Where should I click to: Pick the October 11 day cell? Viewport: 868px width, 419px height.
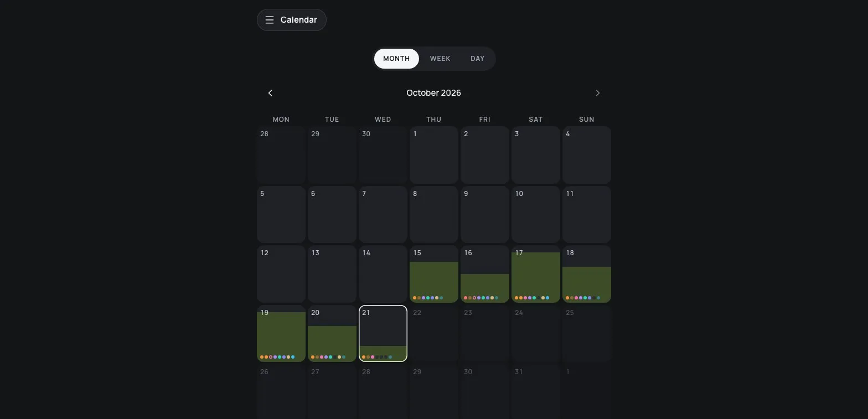(x=587, y=215)
